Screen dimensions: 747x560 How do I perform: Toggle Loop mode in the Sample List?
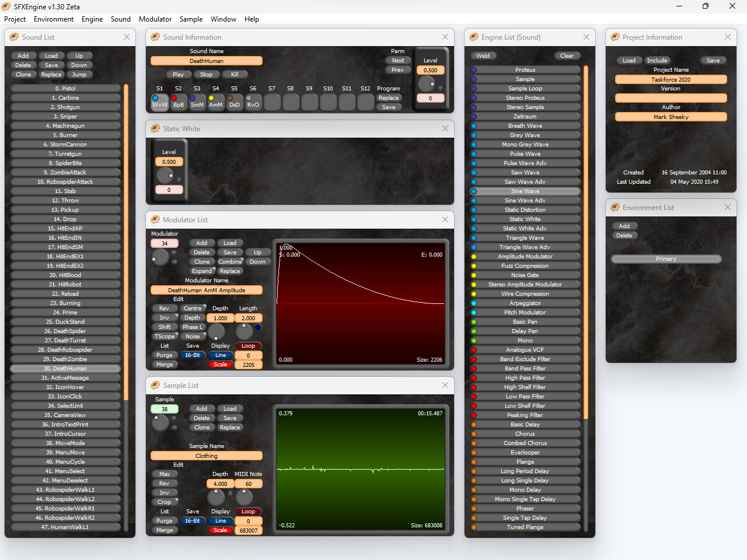pyautogui.click(x=249, y=511)
